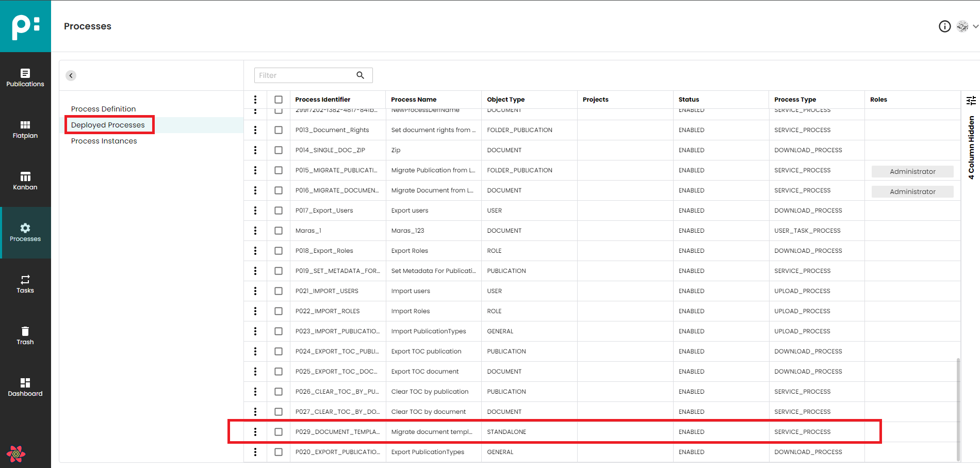Viewport: 980px width, 468px height.
Task: Click into the Filter input field
Action: 304,75
